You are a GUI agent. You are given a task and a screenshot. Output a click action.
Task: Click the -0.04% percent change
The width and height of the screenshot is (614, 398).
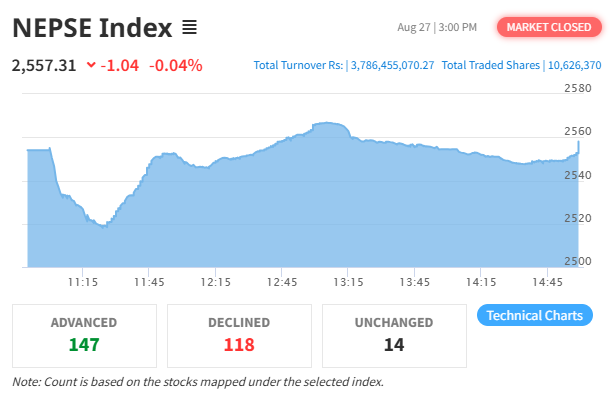pyautogui.click(x=176, y=65)
